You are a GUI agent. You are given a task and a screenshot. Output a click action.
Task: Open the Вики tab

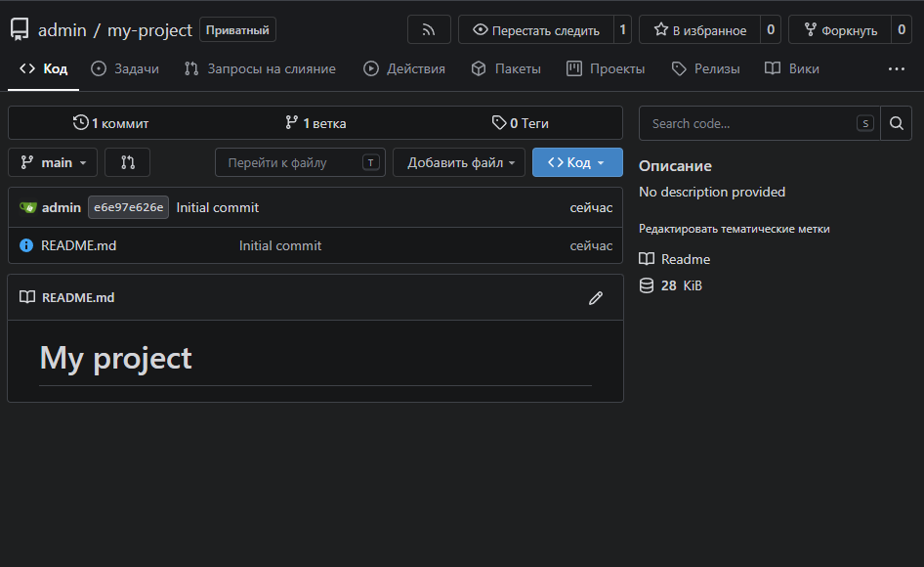[x=792, y=69]
